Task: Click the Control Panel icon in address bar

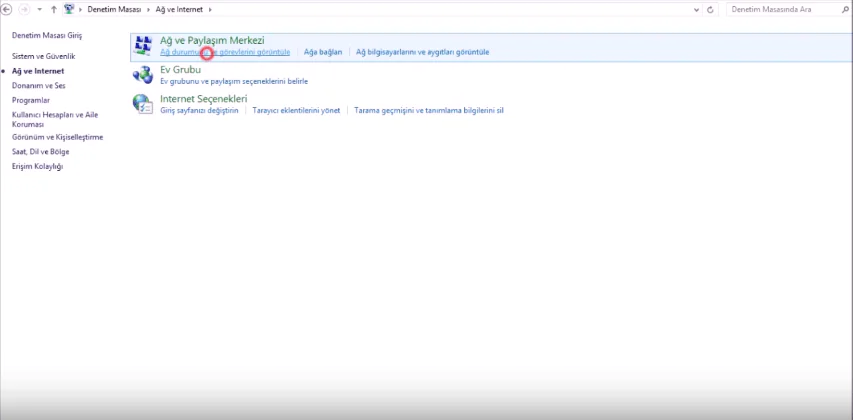Action: [x=69, y=9]
